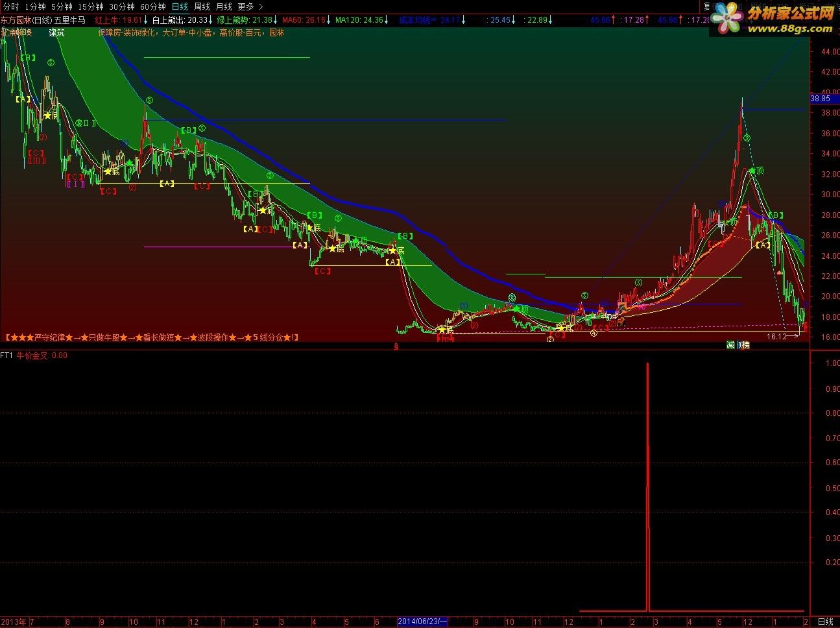Select the 日线 daily chart tab
The image size is (840, 628).
click(180, 6)
